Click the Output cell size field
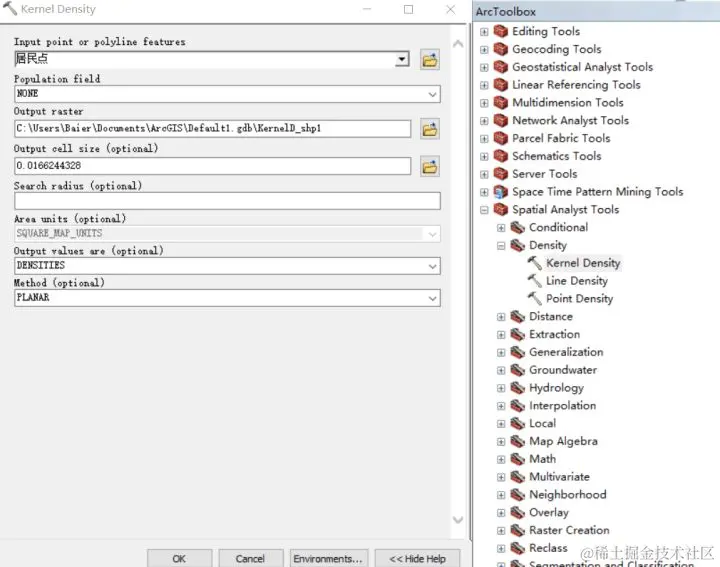The image size is (720, 567). pyautogui.click(x=213, y=166)
